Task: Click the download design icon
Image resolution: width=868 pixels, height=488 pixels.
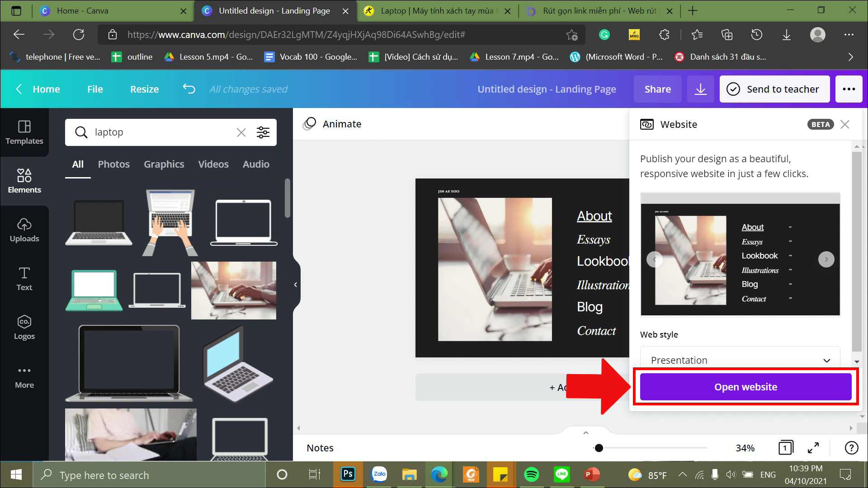Action: click(x=700, y=89)
